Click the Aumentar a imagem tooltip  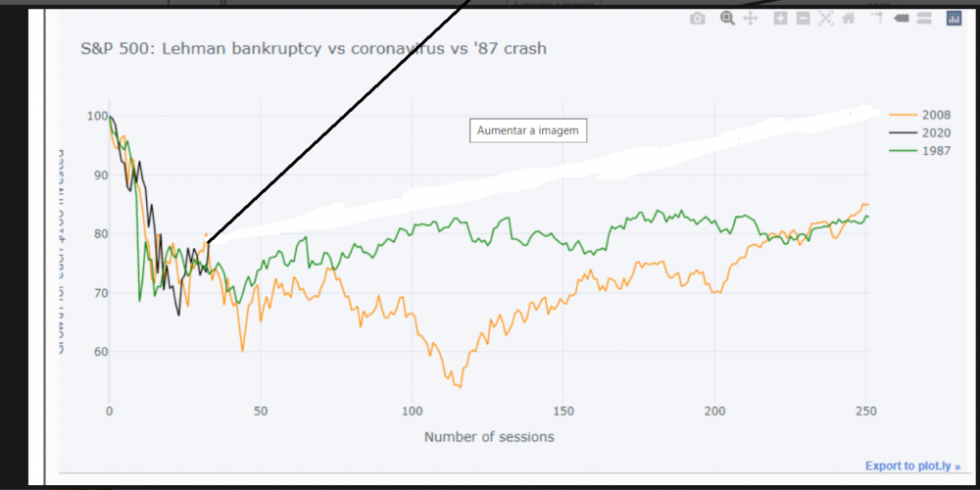click(x=528, y=130)
